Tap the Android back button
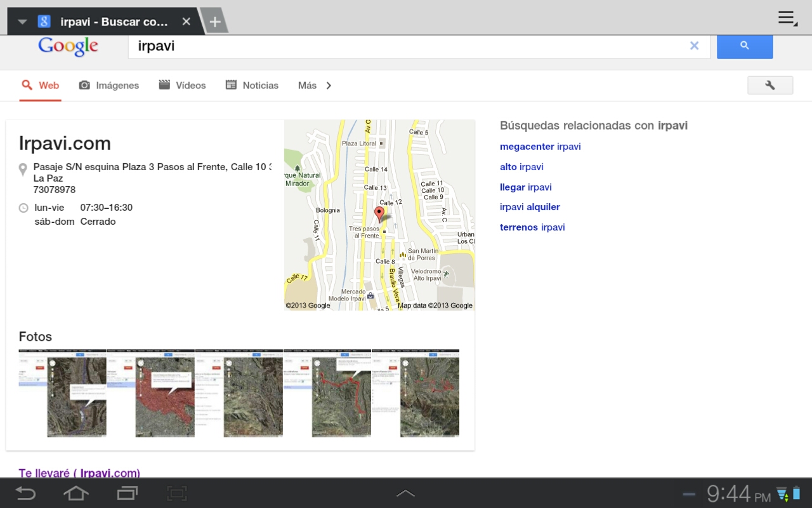Image resolution: width=812 pixels, height=508 pixels. pos(25,493)
